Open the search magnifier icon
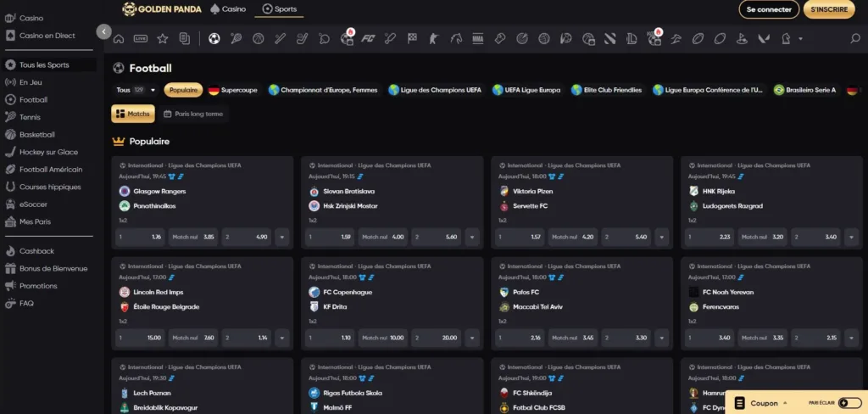The width and height of the screenshot is (868, 414). point(855,39)
